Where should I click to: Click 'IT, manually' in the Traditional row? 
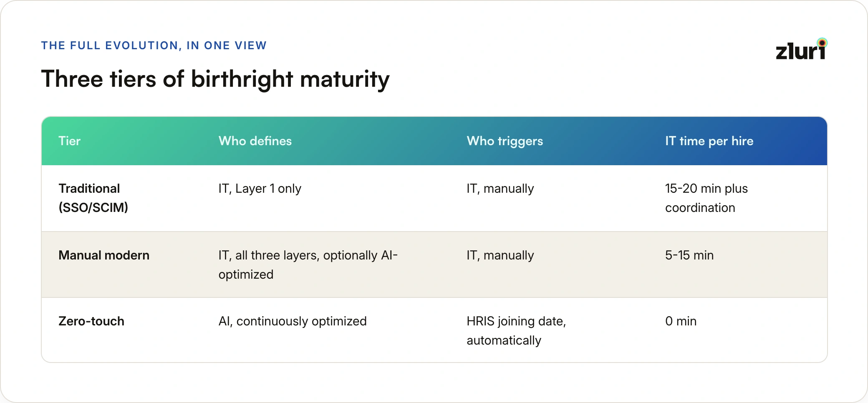[x=500, y=189]
